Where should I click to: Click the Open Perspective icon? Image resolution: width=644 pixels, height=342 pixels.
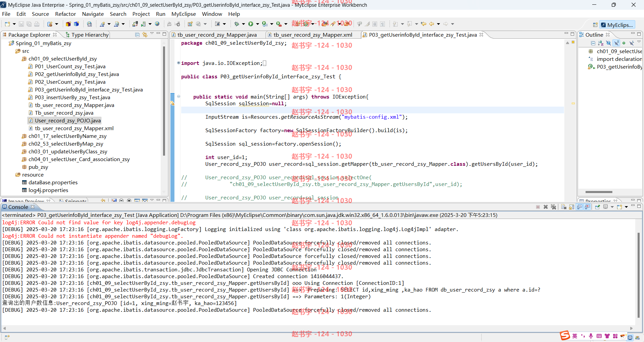pyautogui.click(x=595, y=25)
